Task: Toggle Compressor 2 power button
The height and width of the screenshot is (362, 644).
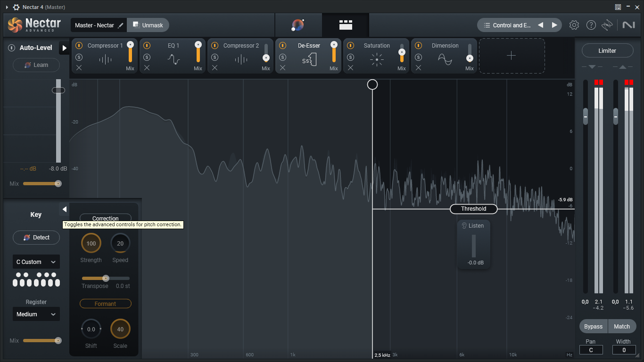Action: coord(215,46)
